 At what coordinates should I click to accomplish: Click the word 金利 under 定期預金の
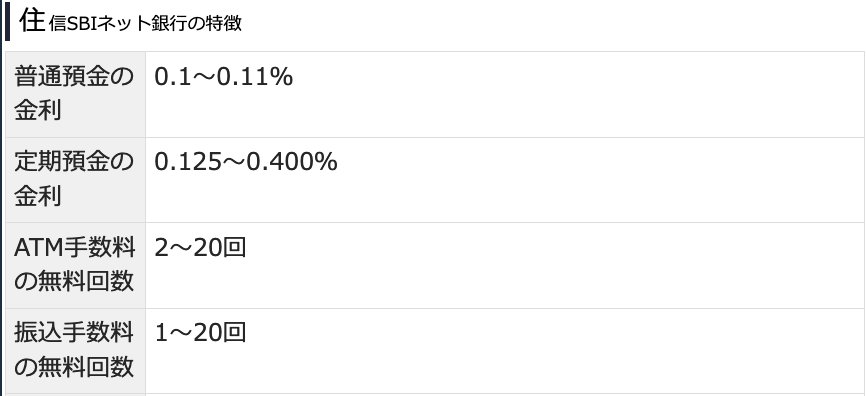[x=38, y=196]
